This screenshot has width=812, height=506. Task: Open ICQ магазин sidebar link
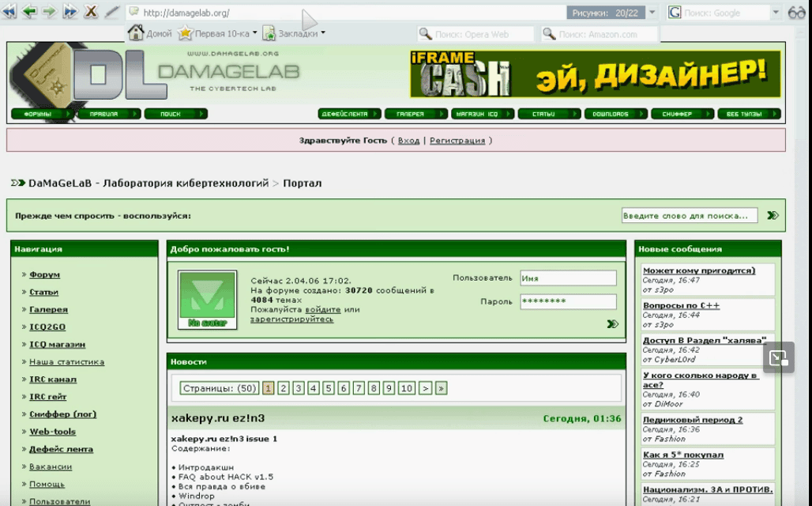point(57,344)
